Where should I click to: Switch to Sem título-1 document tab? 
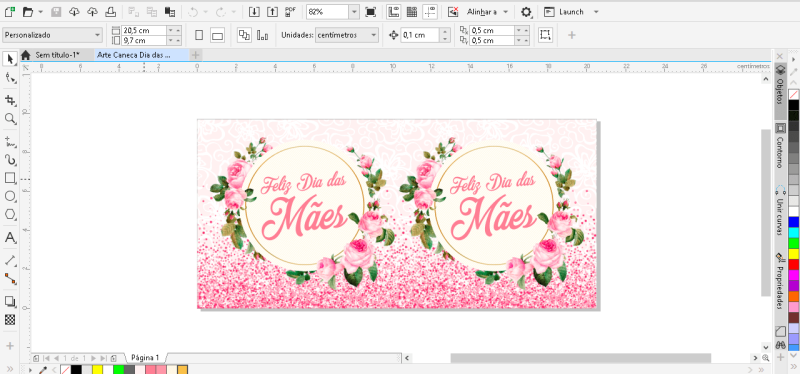[58, 55]
